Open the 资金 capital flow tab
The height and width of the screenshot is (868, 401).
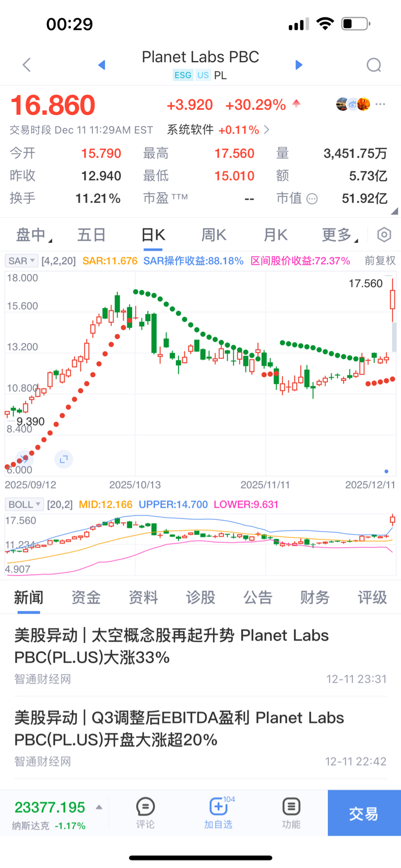(86, 597)
